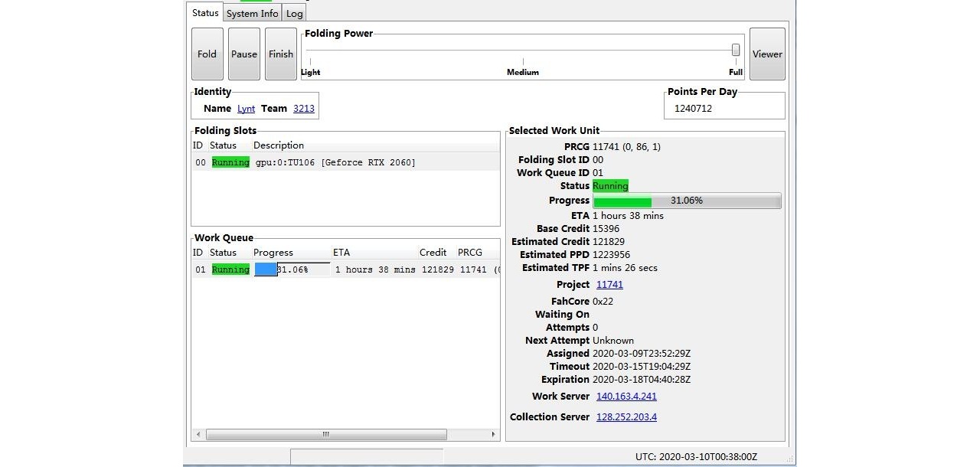Viewport: 980px width, 467px height.
Task: Click the Selected Work Unit Running status
Action: point(610,186)
